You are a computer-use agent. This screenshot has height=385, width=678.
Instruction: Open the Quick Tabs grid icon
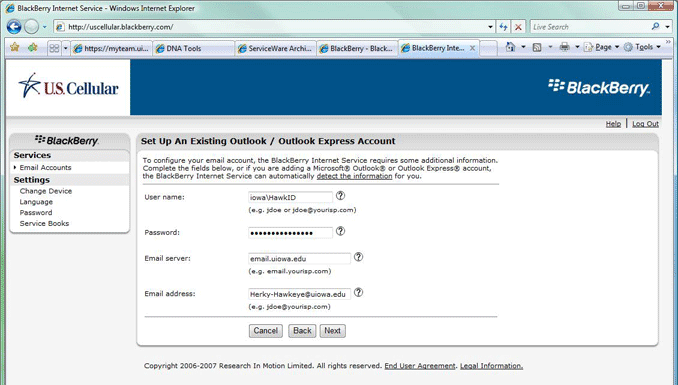pos(54,48)
